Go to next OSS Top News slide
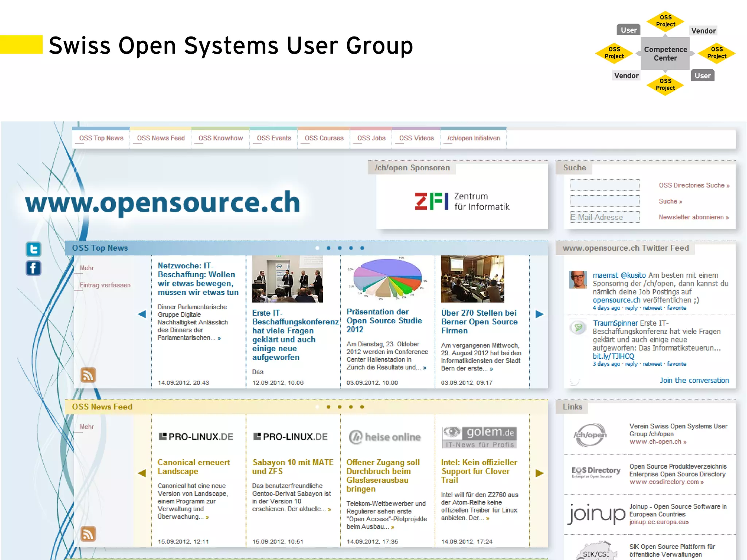This screenshot has width=747, height=560. click(539, 314)
